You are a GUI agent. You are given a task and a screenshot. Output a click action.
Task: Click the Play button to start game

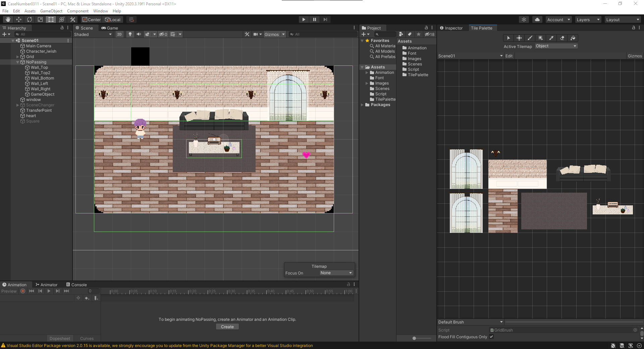pos(304,19)
